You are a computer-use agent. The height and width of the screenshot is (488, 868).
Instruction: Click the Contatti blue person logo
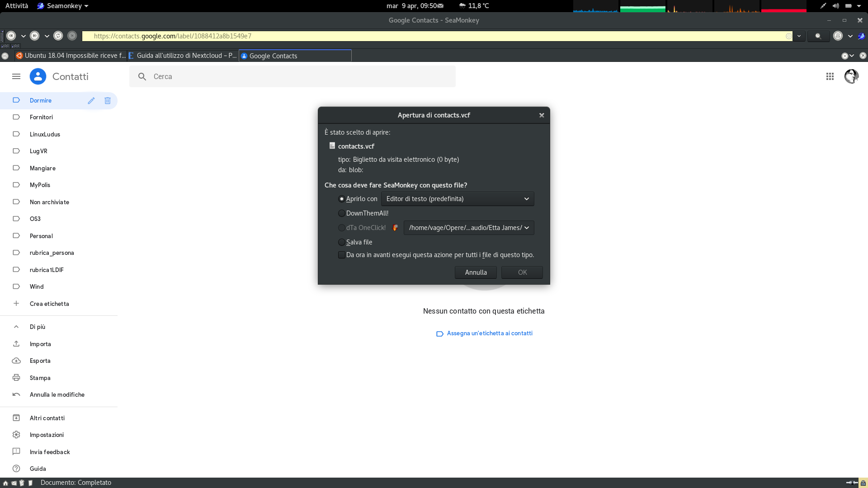38,76
